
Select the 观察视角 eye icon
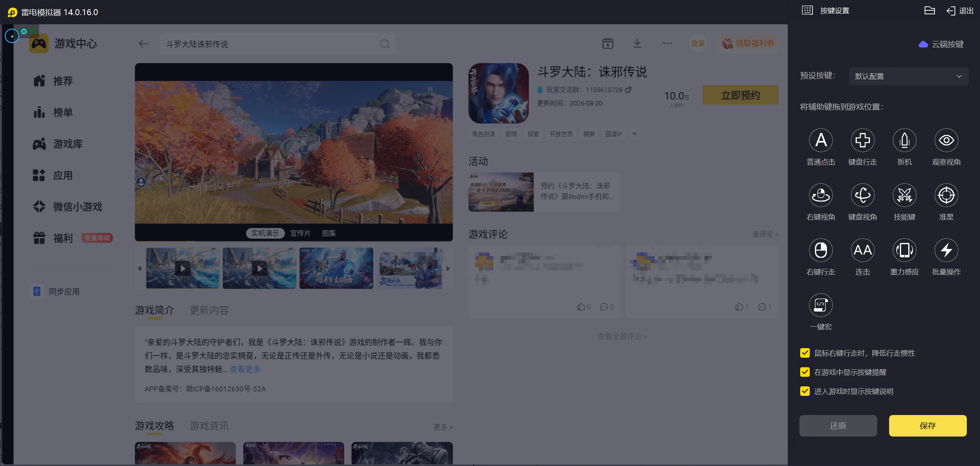point(946,140)
